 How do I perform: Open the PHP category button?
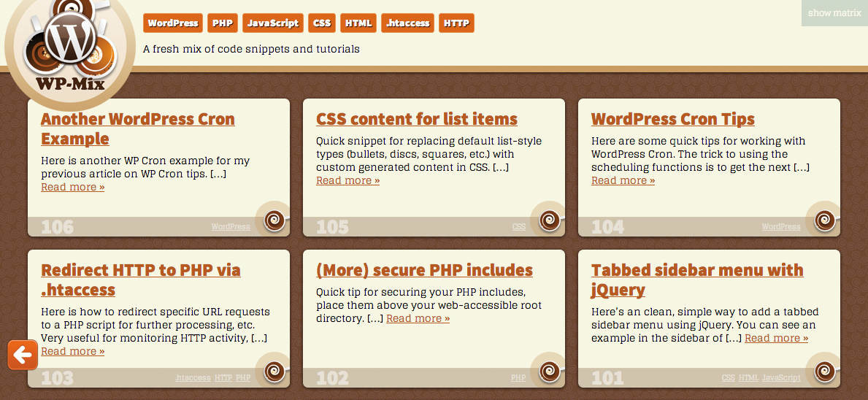(223, 23)
